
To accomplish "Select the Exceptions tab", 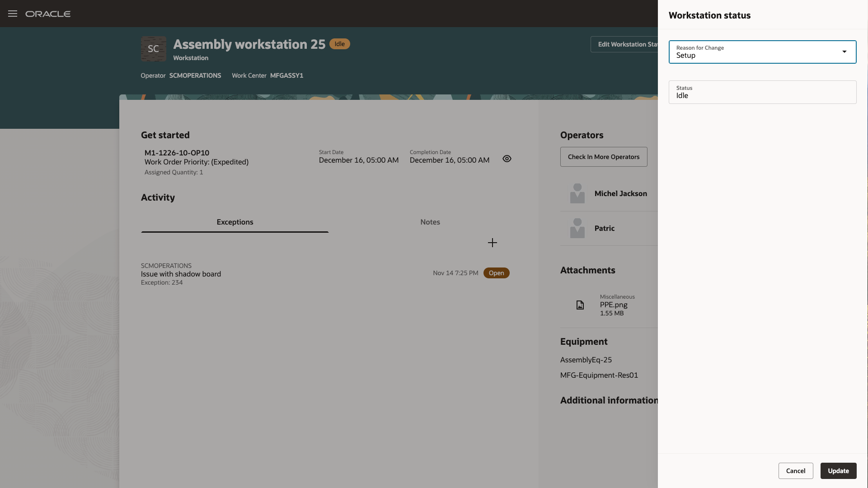I will pyautogui.click(x=235, y=222).
